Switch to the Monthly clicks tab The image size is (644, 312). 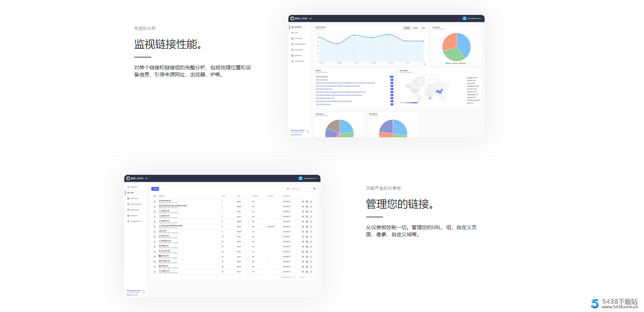click(415, 28)
